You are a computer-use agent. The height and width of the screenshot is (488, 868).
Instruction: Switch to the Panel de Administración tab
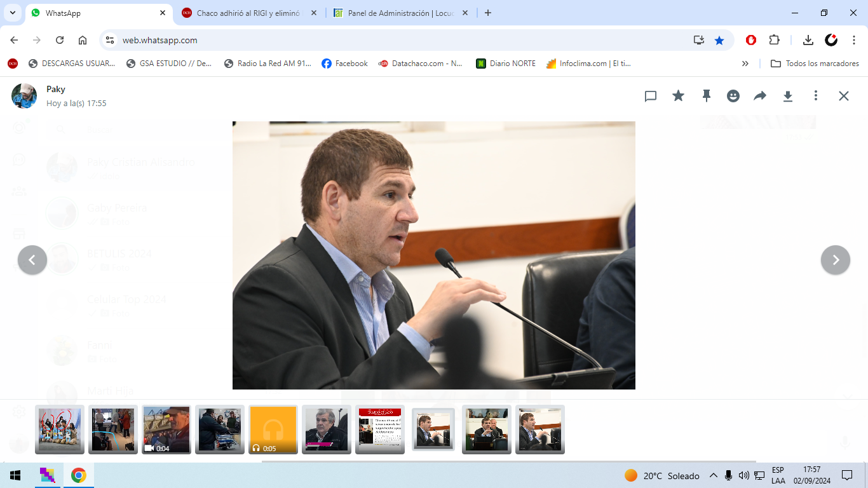[400, 13]
